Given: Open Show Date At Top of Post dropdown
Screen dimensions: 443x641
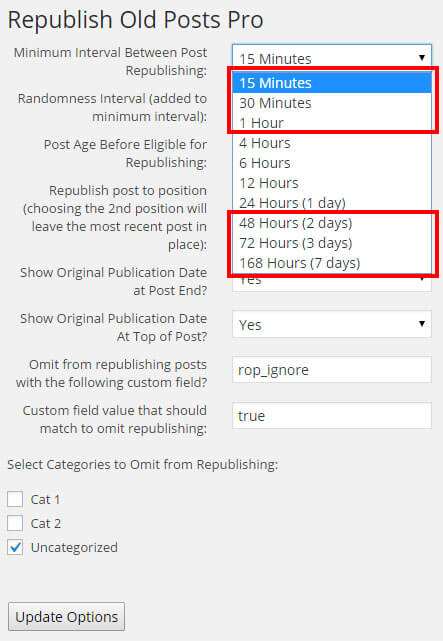Looking at the screenshot, I should click(x=332, y=325).
